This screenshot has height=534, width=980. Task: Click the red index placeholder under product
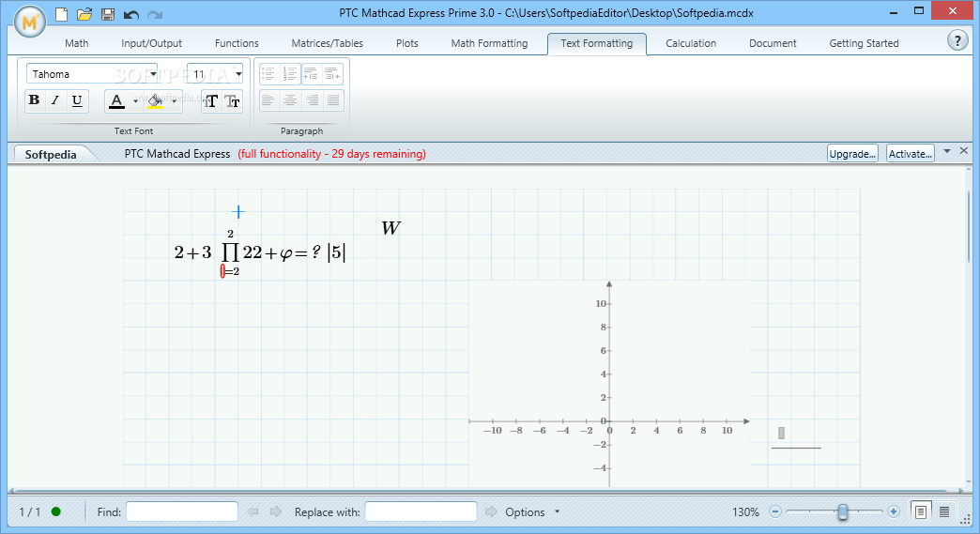click(x=222, y=271)
